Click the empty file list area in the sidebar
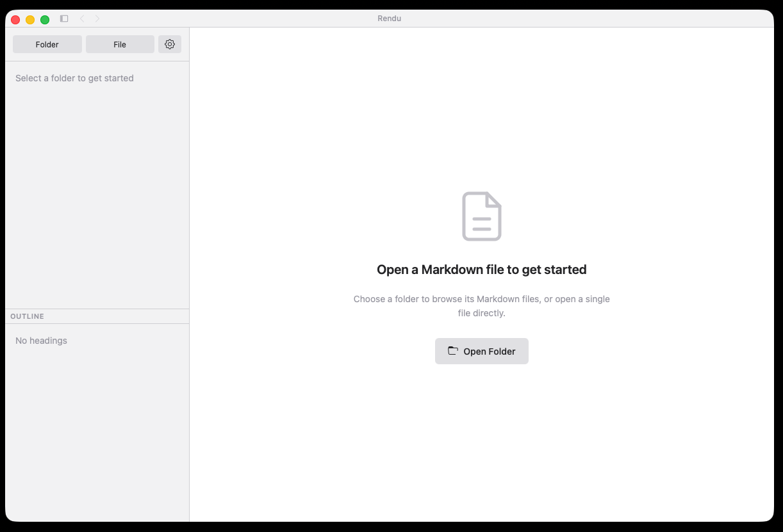This screenshot has width=783, height=532. pyautogui.click(x=96, y=192)
